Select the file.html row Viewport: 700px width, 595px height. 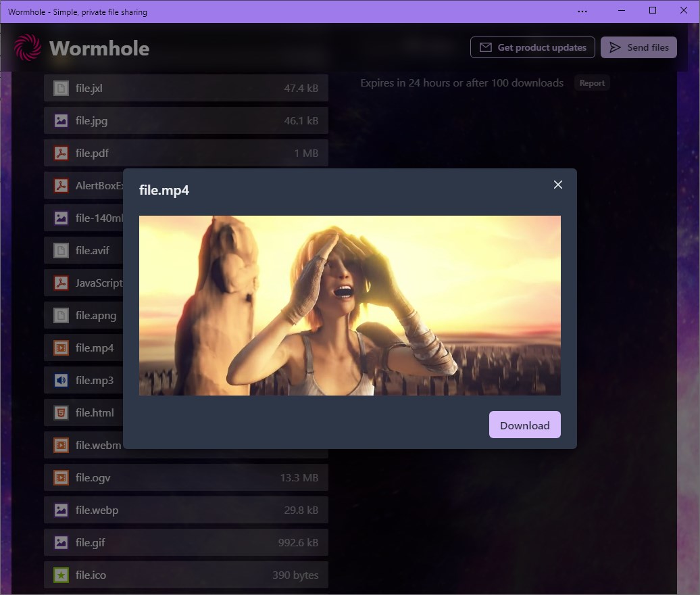coord(84,412)
